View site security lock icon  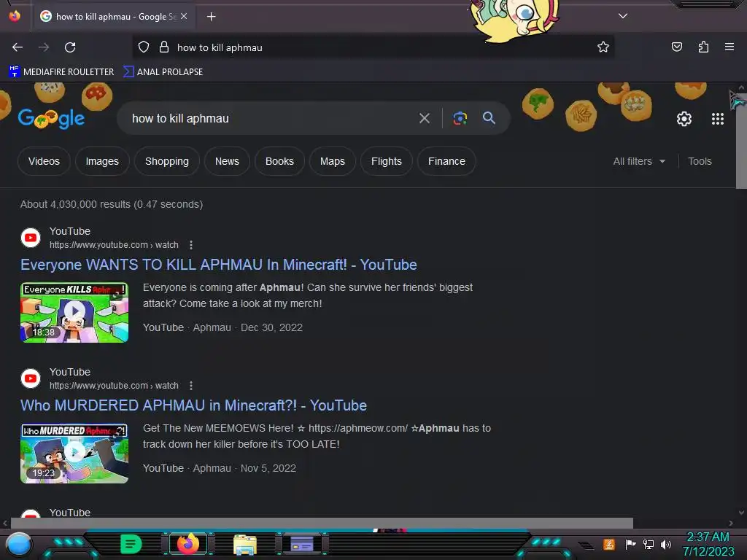[x=164, y=47]
